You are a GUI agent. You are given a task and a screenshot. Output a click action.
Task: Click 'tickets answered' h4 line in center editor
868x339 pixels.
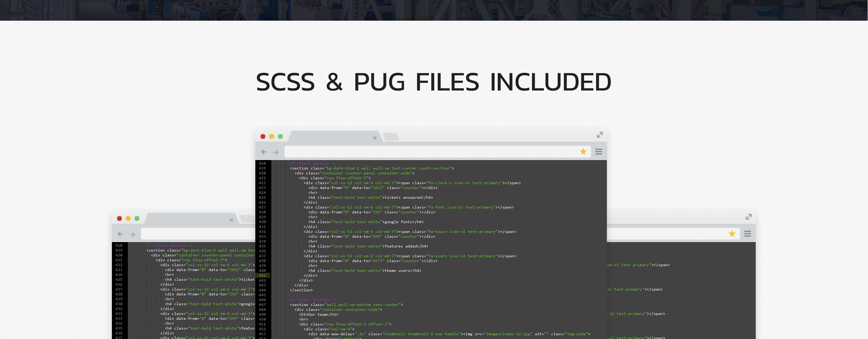pyautogui.click(x=371, y=198)
